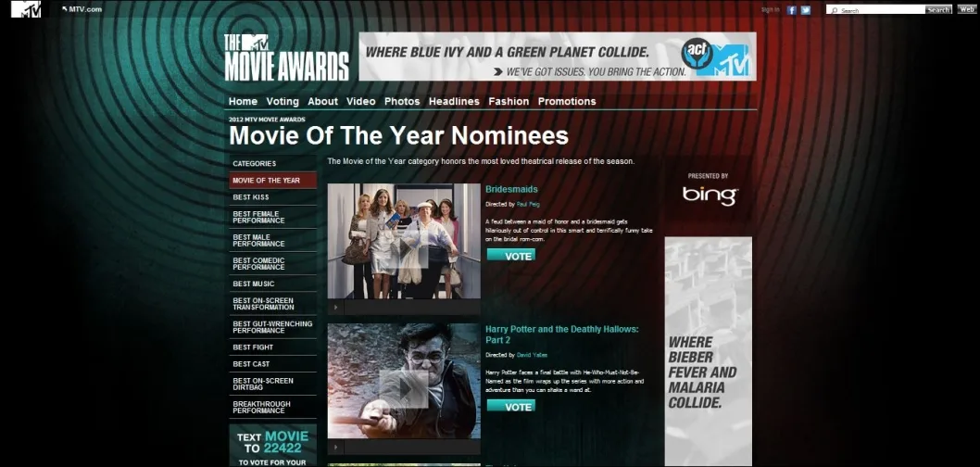The width and height of the screenshot is (980, 467).
Task: Click the 2012 MTV Movie Awards text
Action: click(267, 119)
